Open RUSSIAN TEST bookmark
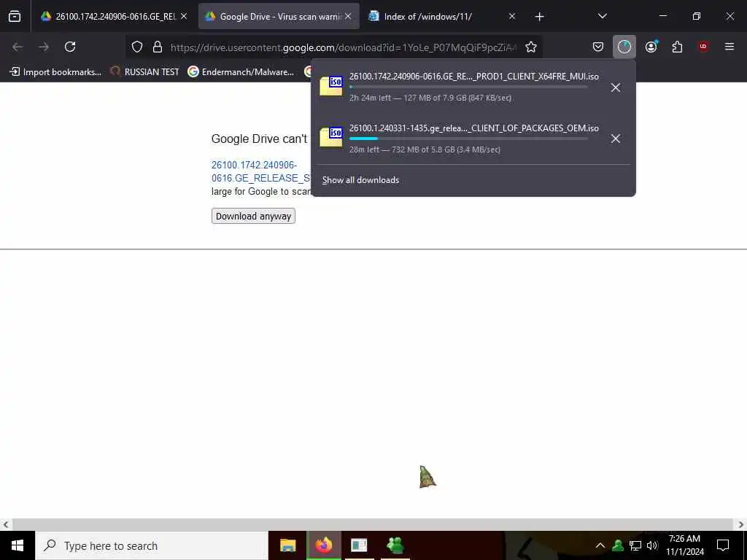This screenshot has width=747, height=560. click(x=145, y=72)
